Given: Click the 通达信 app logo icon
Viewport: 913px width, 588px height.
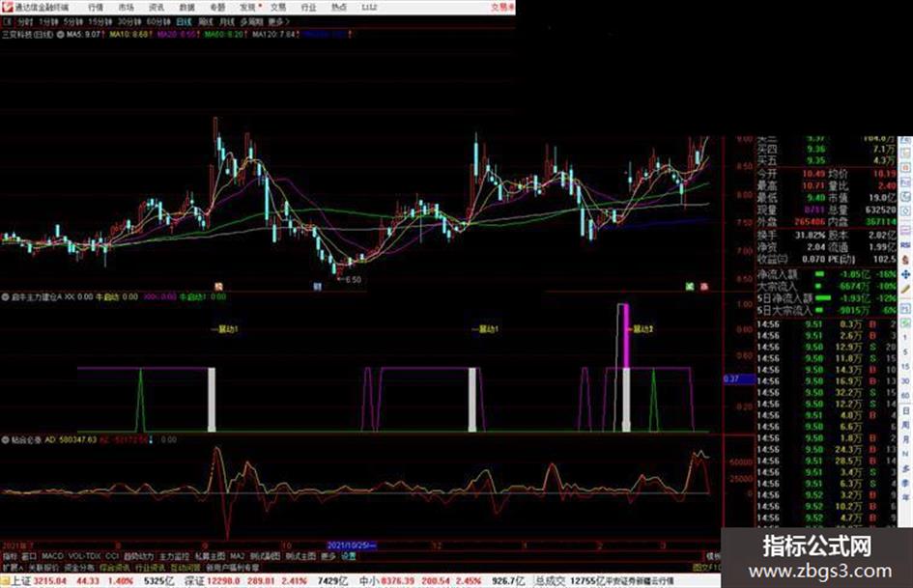Looking at the screenshot, I should point(7,7).
